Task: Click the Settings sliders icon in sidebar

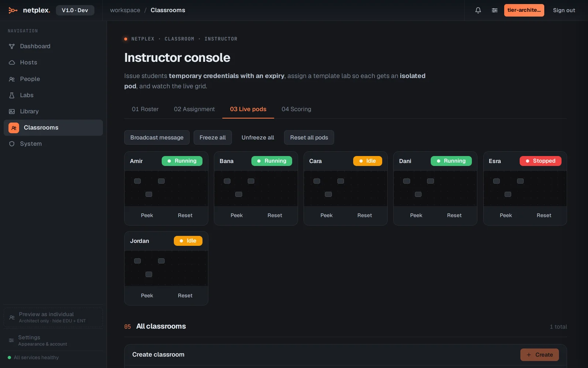Action: (11, 340)
